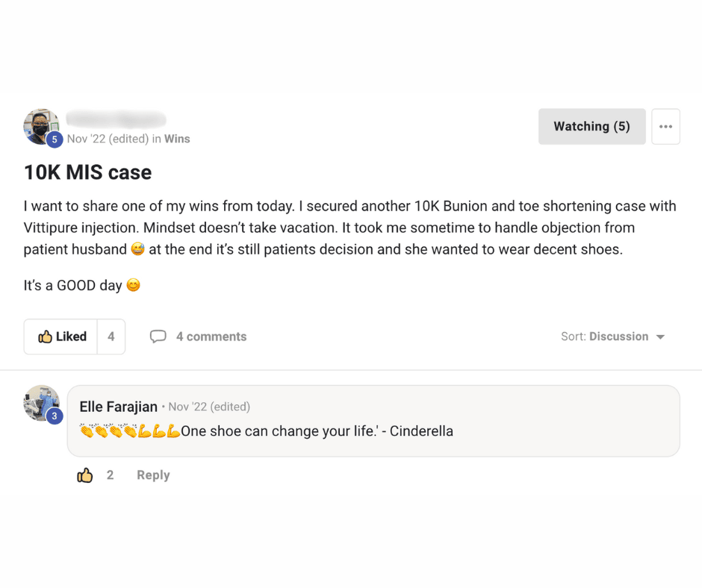Click the post author's profile avatar
Screen dimensions: 702x588
pos(40,125)
